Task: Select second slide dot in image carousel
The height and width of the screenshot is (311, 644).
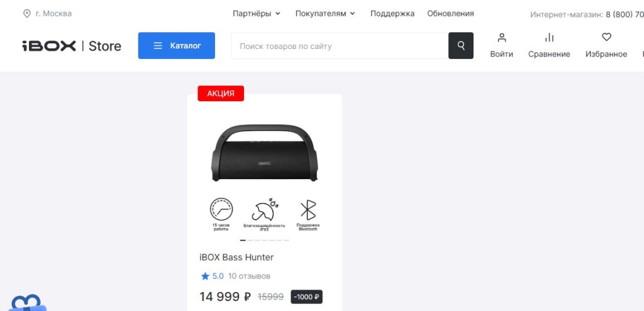Action: (250, 241)
